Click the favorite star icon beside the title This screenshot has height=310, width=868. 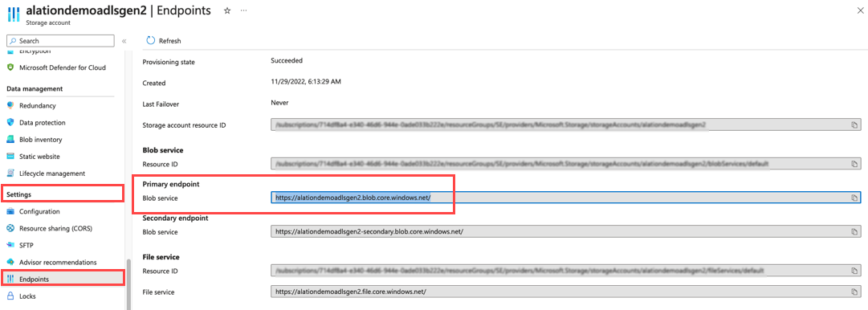tap(227, 11)
